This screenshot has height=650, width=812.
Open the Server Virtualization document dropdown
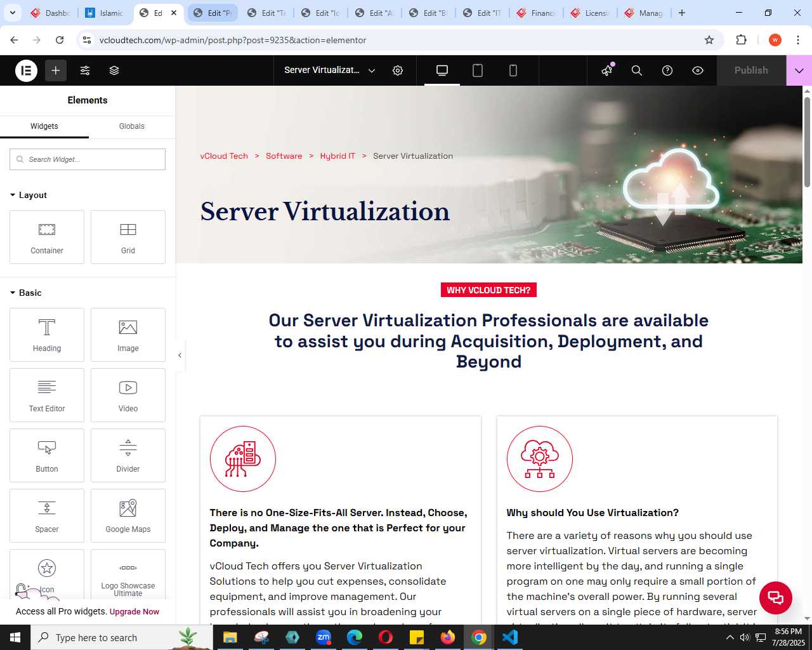pyautogui.click(x=330, y=70)
